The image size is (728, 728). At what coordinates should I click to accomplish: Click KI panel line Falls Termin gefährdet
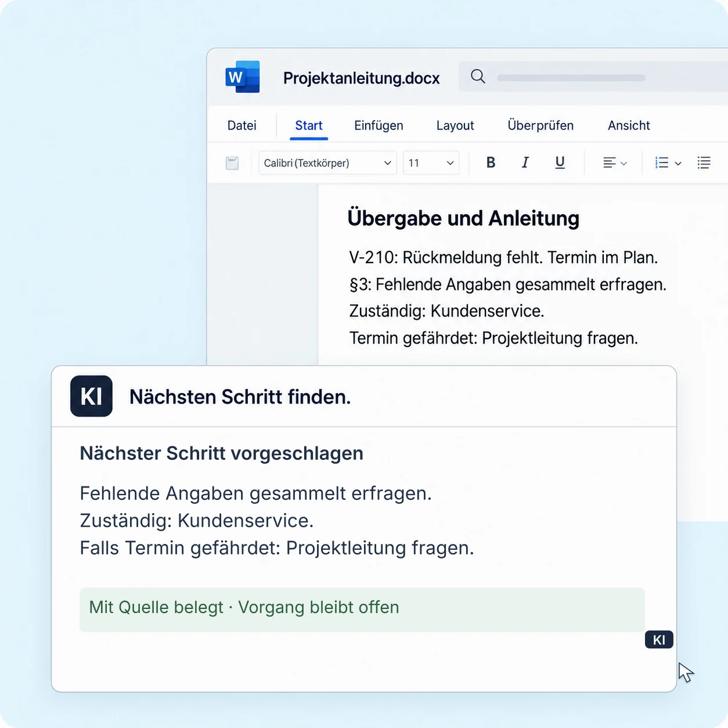click(x=277, y=548)
